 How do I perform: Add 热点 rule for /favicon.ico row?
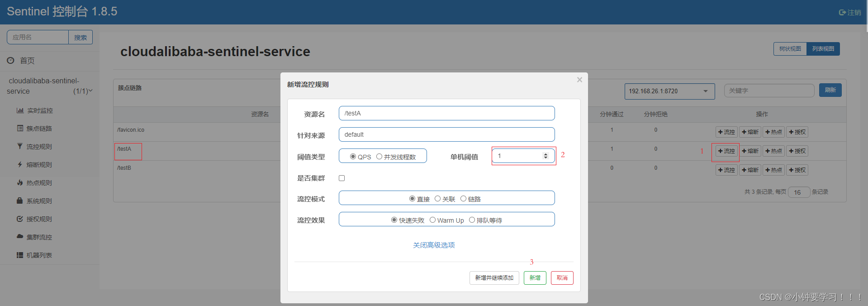774,132
